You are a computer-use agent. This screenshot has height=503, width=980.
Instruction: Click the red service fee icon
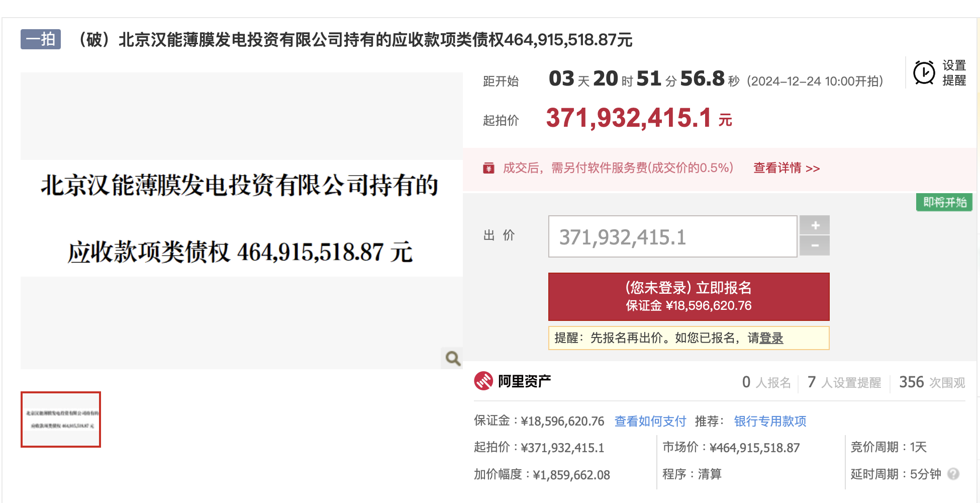pos(488,168)
